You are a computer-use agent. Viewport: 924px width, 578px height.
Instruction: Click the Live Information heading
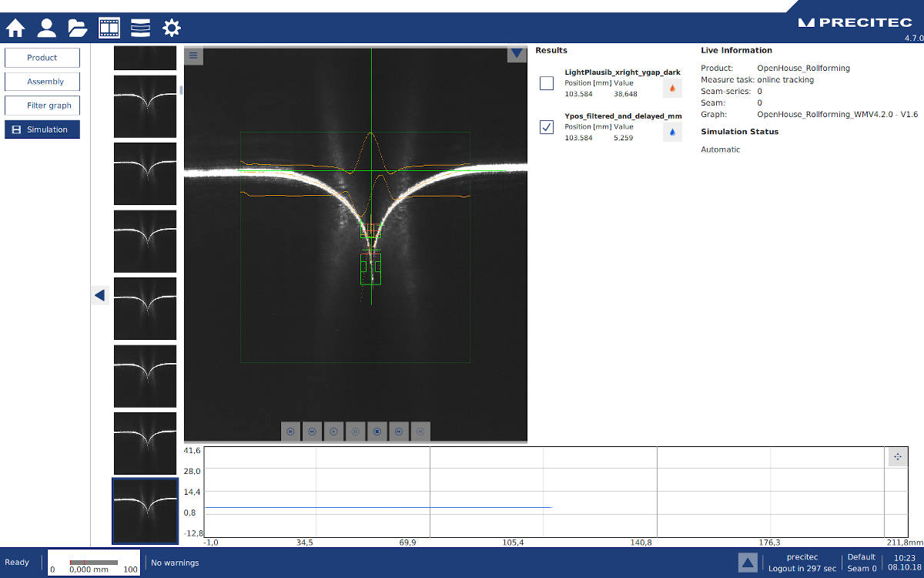pyautogui.click(x=736, y=51)
